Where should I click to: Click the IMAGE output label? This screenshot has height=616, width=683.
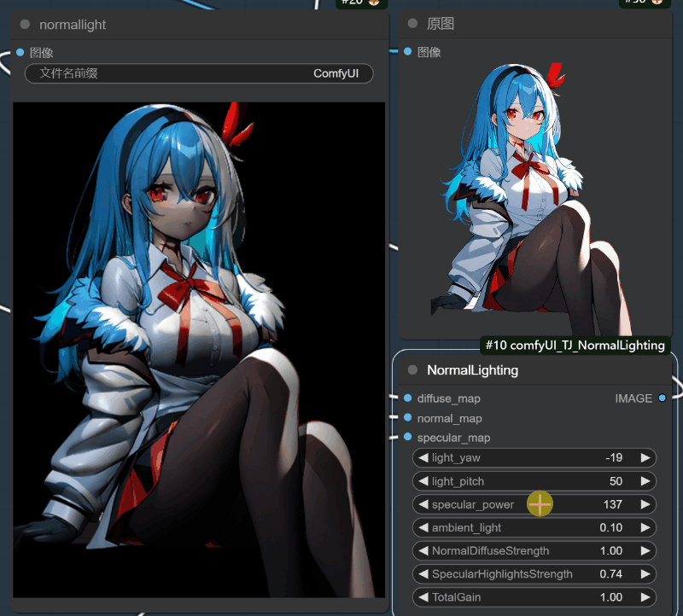[633, 398]
